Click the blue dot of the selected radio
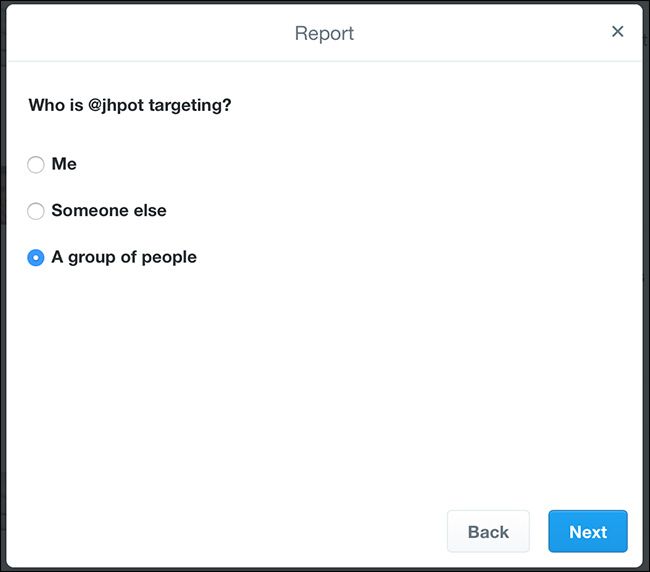Screen dimensions: 650x572 [x=36, y=258]
